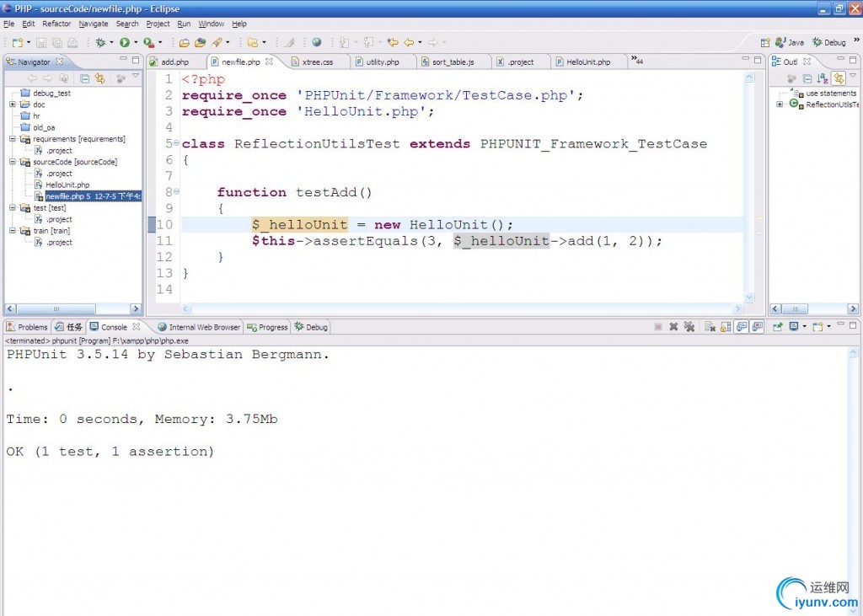Switch to the Debug perspective
Image resolution: width=863 pixels, height=616 pixels.
click(x=829, y=42)
